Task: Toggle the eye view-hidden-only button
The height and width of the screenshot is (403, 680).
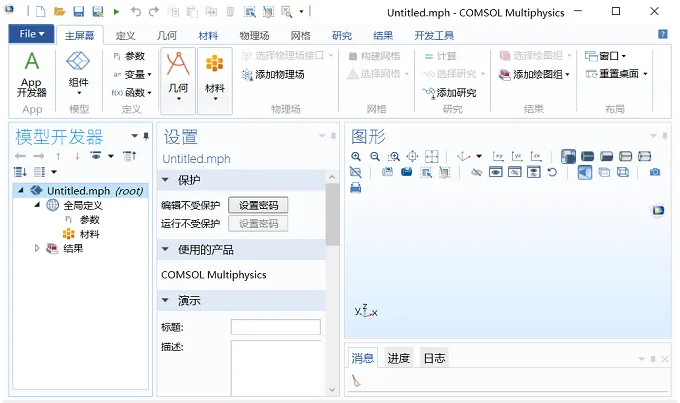Action: (x=496, y=172)
